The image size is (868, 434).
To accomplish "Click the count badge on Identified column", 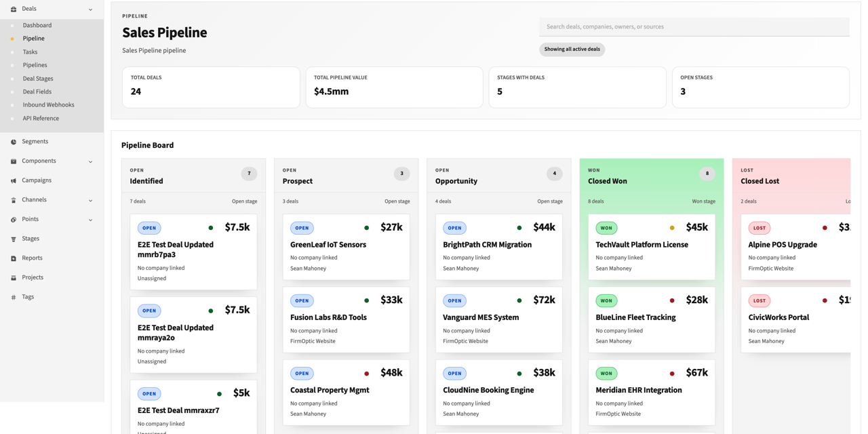I will [x=249, y=174].
